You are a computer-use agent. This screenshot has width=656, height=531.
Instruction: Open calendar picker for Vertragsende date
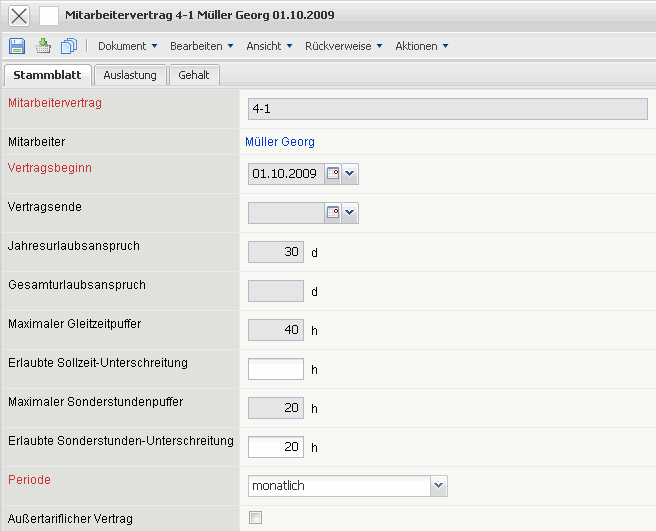click(332, 213)
